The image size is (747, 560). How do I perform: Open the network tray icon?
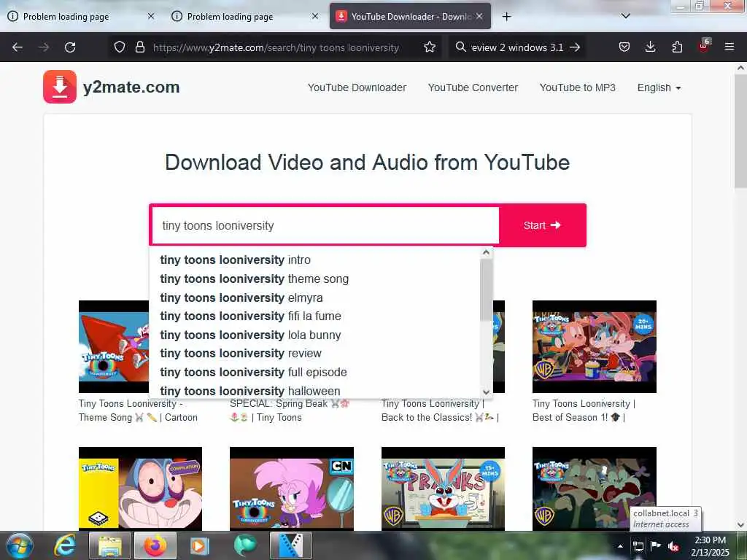coord(638,547)
